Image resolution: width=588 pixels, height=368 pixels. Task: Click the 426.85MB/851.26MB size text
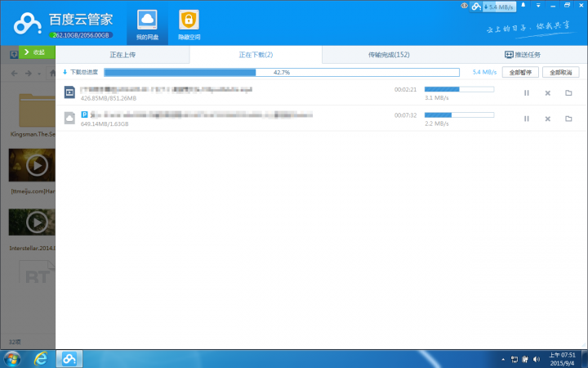(x=109, y=98)
